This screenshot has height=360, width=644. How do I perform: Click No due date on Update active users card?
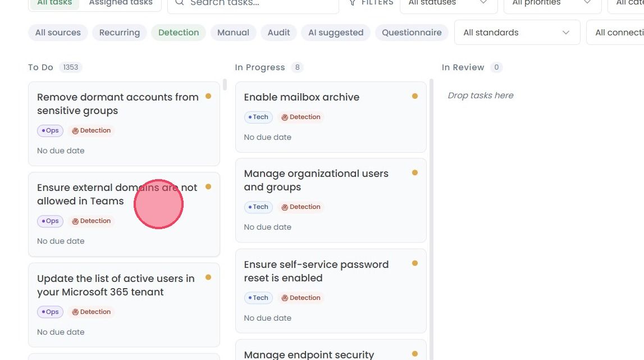(61, 332)
